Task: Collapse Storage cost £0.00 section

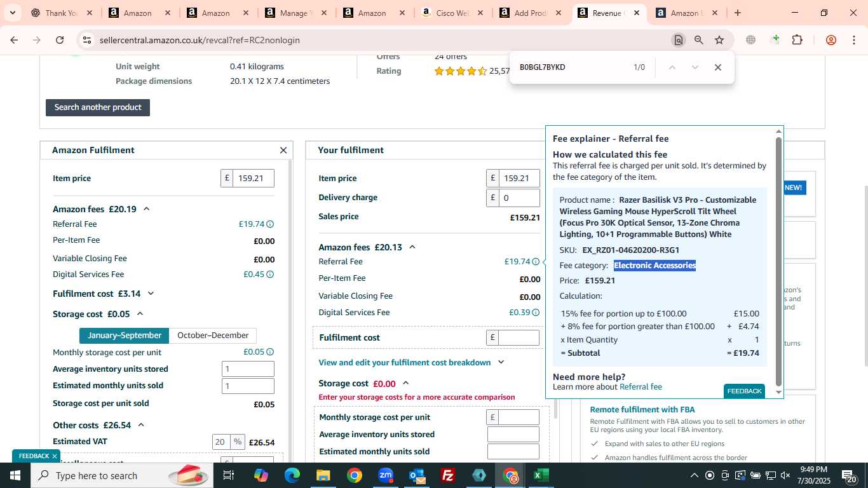Action: 405,383
